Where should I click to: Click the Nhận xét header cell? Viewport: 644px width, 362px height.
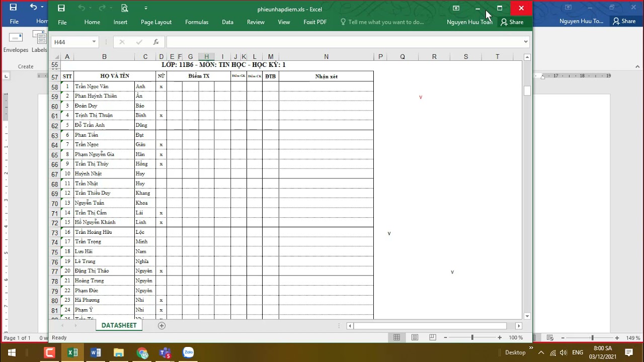click(x=326, y=76)
